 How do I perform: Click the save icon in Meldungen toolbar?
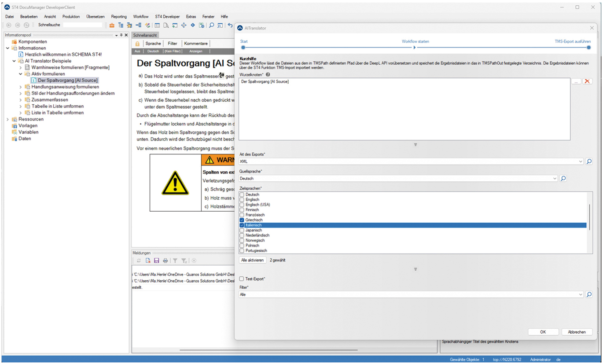pyautogui.click(x=156, y=261)
